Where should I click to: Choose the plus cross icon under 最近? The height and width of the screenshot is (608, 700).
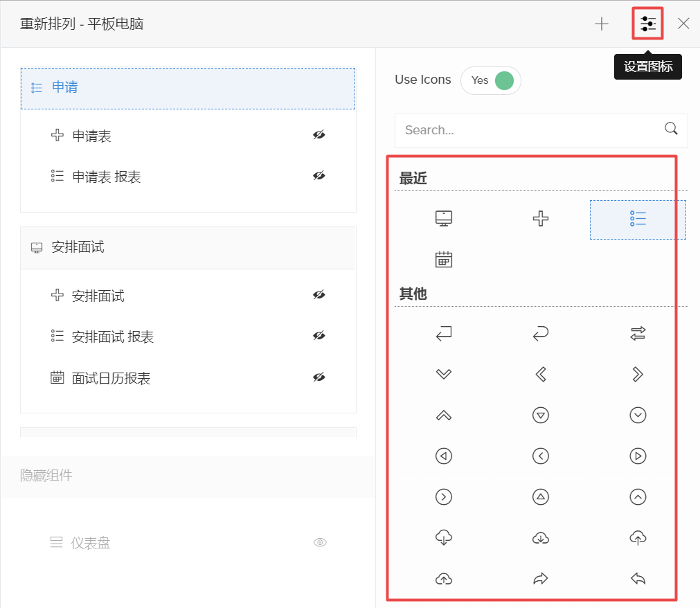541,219
